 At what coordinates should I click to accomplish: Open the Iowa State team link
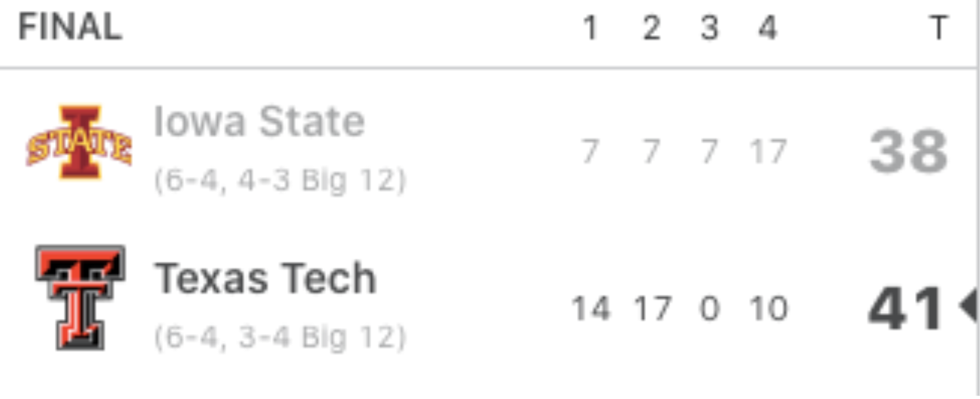(x=259, y=121)
